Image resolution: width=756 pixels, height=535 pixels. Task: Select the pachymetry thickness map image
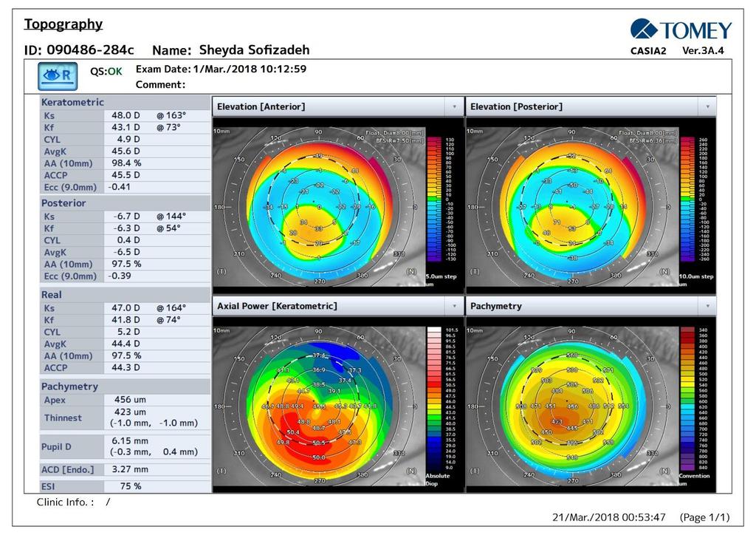(x=572, y=405)
